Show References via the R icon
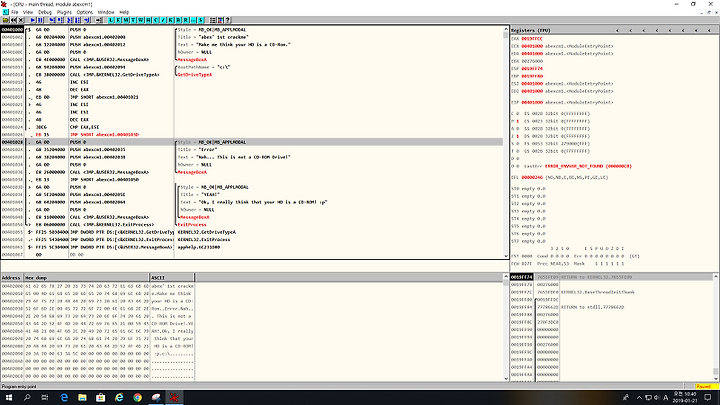 186,20
